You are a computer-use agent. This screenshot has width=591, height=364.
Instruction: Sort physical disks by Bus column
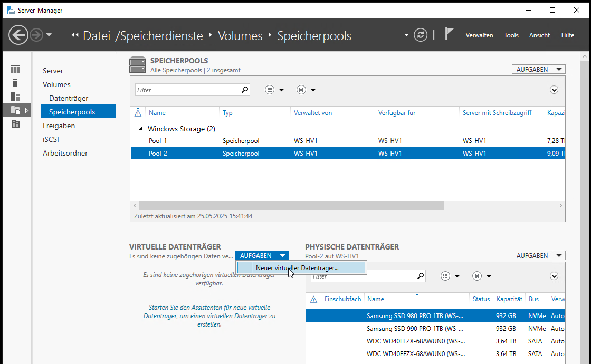tap(533, 299)
